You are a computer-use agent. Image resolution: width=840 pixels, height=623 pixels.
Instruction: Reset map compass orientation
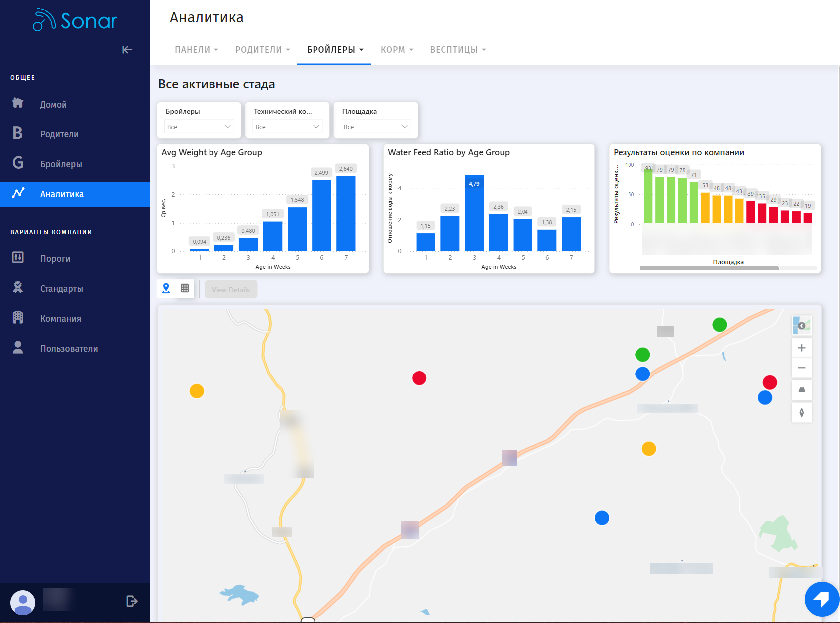[802, 412]
